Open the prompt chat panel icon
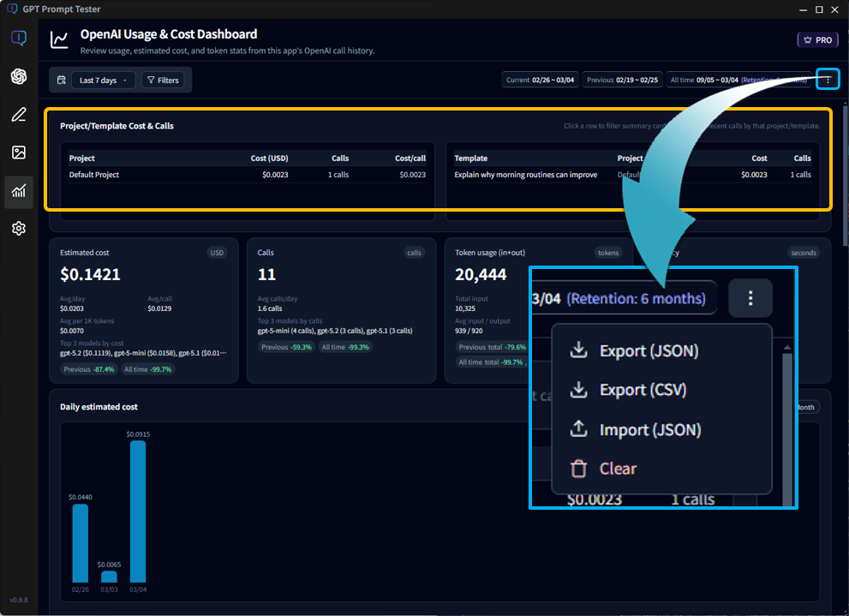This screenshot has height=616, width=849. coord(18,38)
